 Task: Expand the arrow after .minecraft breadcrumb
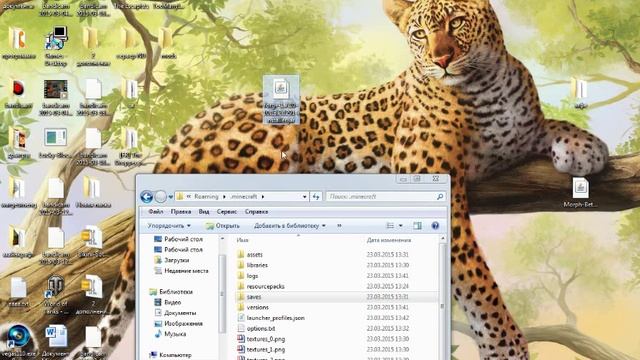pos(263,197)
